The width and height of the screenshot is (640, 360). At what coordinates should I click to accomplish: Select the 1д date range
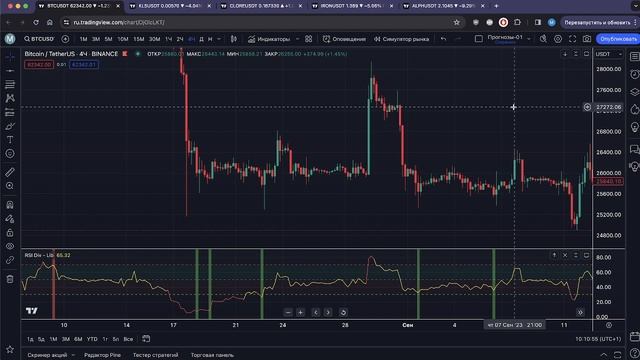[x=30, y=339]
